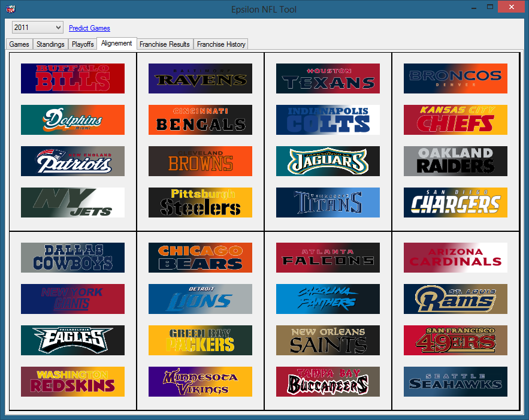Choose the Tennessee Titans banner

coord(328,203)
